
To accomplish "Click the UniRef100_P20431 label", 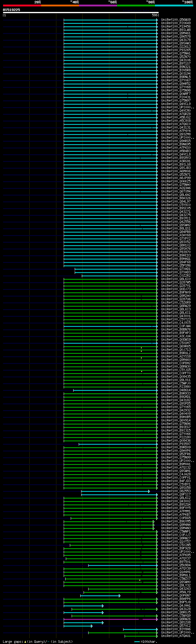I will tap(176, 97).
